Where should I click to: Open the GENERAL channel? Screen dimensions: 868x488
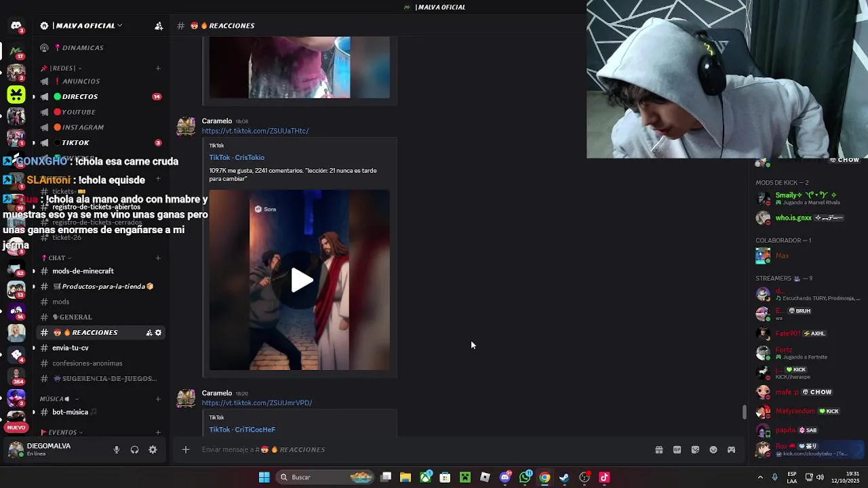(x=101, y=317)
